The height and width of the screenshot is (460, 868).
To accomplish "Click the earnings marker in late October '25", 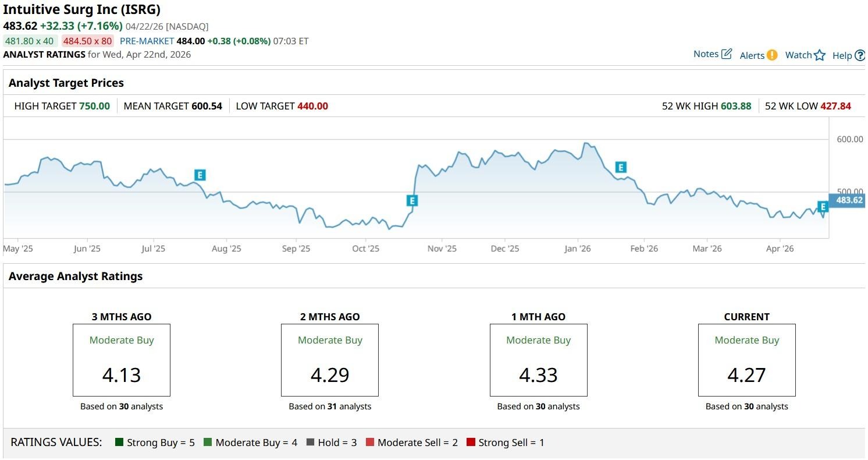I will tap(412, 201).
